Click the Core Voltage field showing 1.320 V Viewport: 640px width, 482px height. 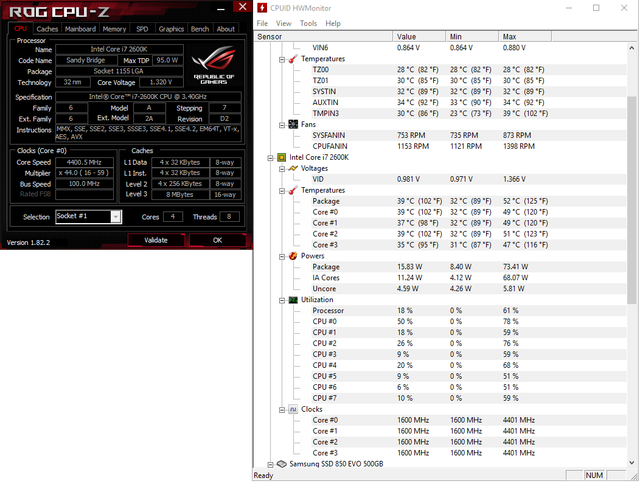pos(161,82)
